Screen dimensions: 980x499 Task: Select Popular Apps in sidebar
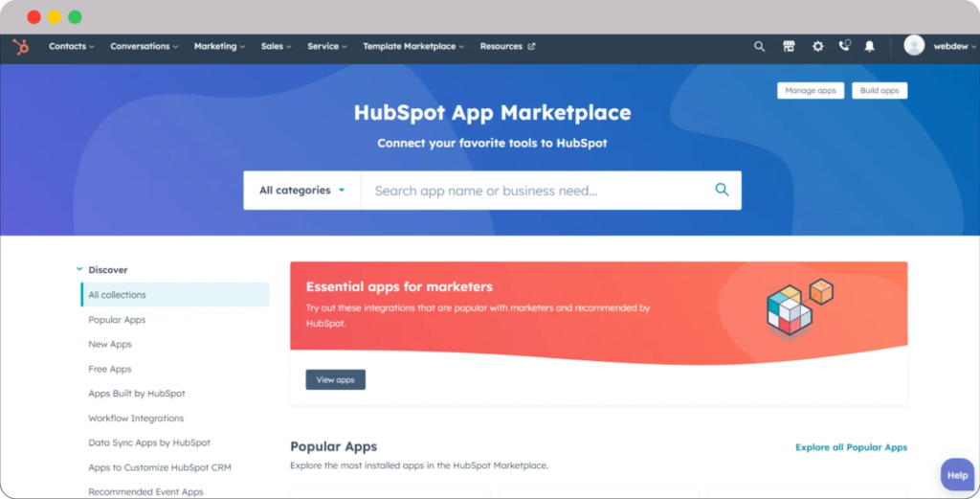(x=117, y=320)
